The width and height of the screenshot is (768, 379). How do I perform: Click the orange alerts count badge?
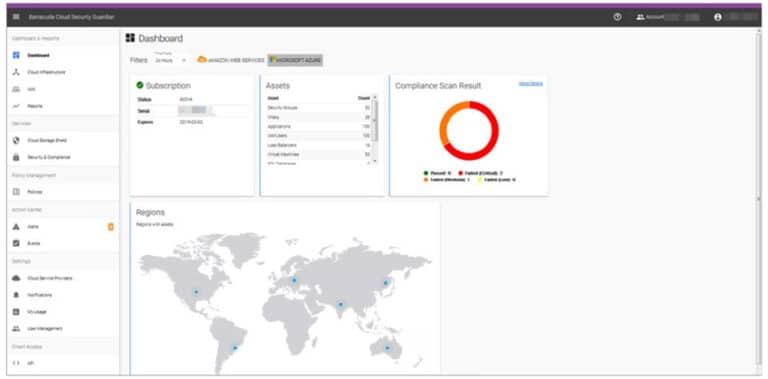coord(111,227)
